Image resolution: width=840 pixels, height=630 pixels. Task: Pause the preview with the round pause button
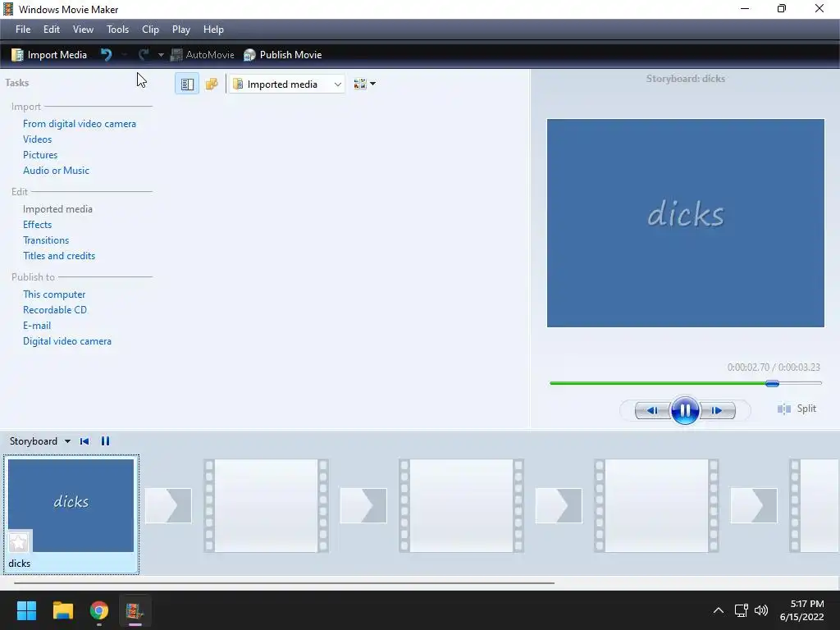[x=685, y=410]
